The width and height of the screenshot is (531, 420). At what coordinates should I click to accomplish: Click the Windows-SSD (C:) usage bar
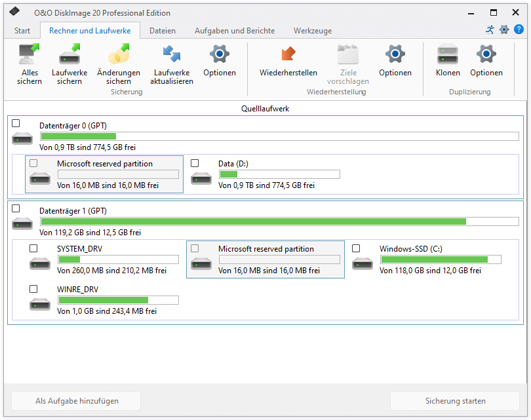click(441, 259)
